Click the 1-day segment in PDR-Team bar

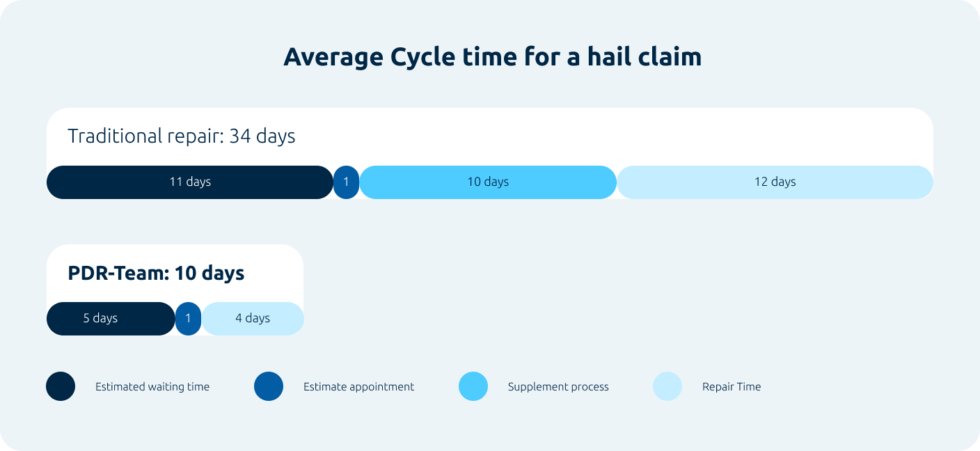pos(188,319)
